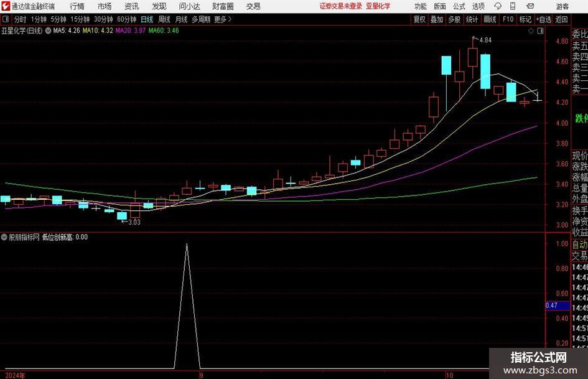This screenshot has height=379, width=588.
Task: Switch to 1分钟 period
Action: point(38,19)
